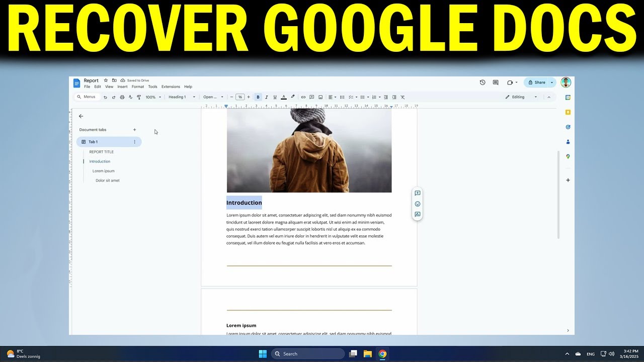
Task: Jump to the REPORT TITLE outline heading
Action: (102, 152)
